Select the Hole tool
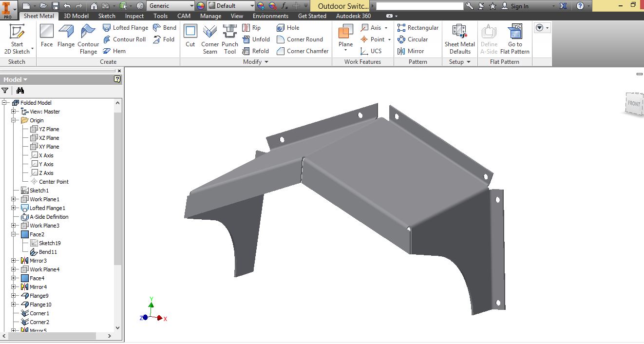Image resolution: width=644 pixels, height=344 pixels. 287,28
